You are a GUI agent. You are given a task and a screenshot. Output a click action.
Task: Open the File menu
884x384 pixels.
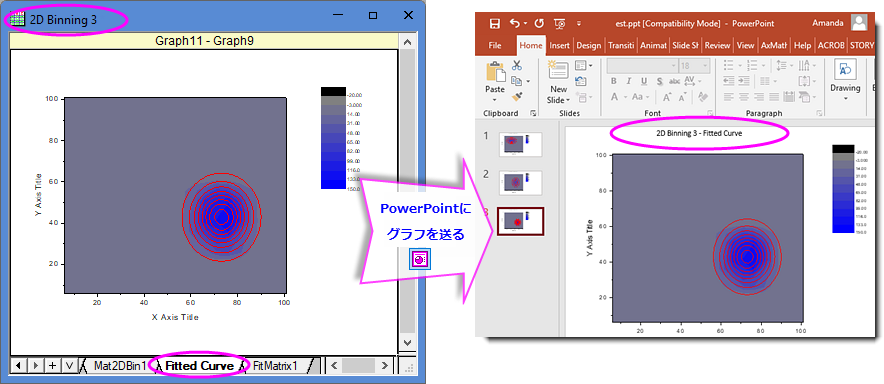(494, 46)
